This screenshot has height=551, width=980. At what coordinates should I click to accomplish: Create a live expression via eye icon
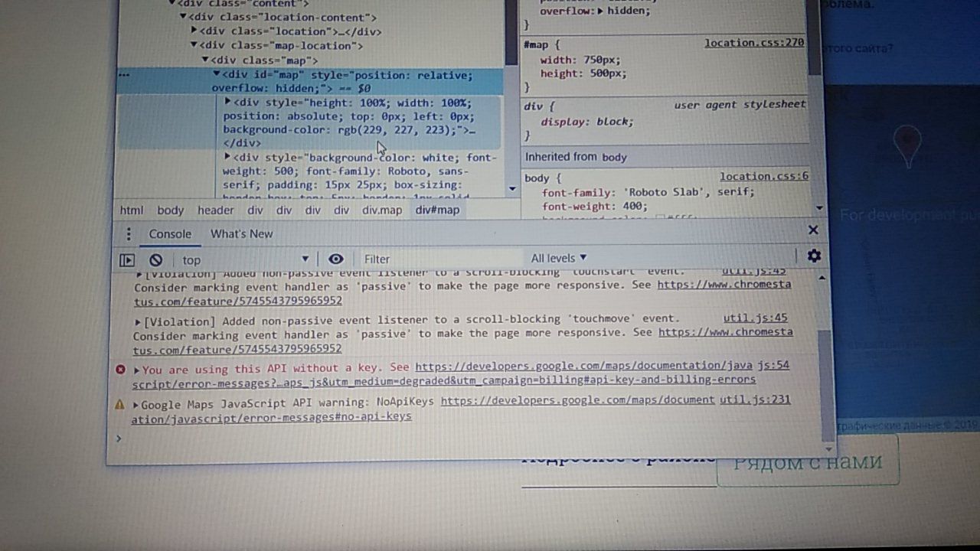coord(335,259)
